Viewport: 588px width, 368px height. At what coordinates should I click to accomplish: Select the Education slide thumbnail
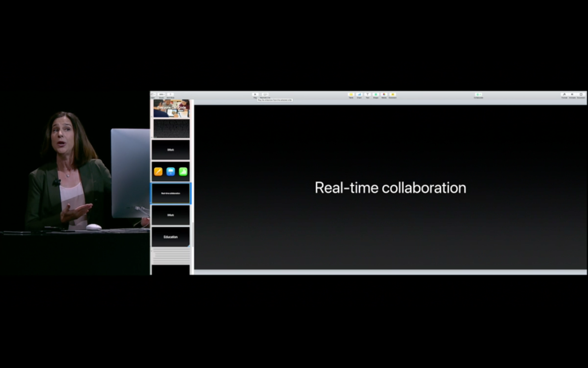pos(171,237)
